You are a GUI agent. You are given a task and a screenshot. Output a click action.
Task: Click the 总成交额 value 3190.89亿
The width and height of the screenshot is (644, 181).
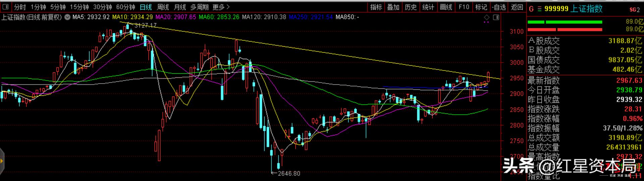[625, 138]
